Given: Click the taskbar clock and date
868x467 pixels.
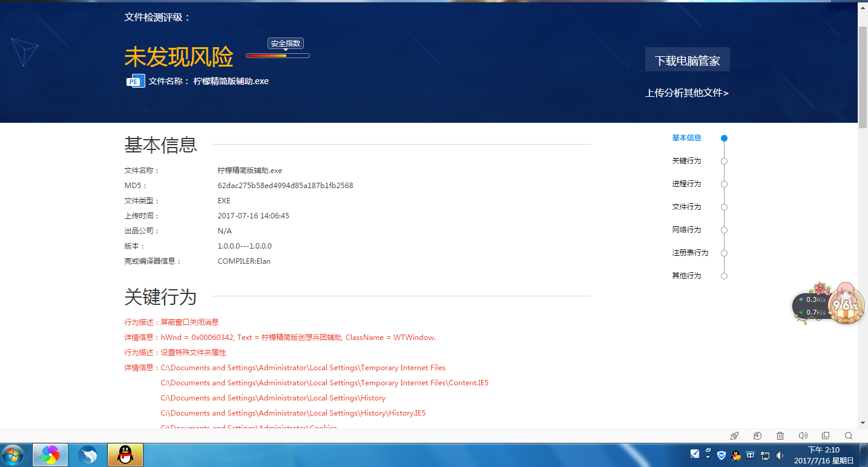Looking at the screenshot, I should click(824, 455).
